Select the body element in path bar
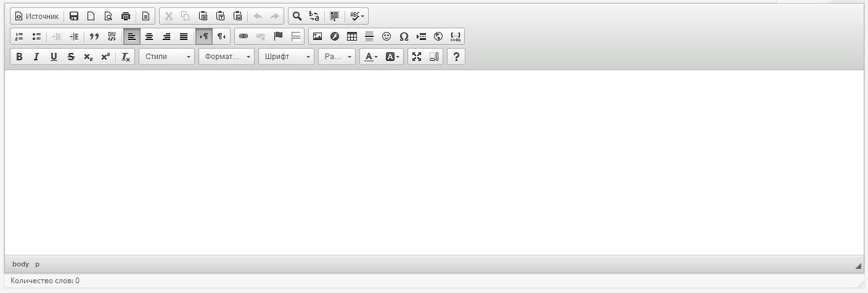This screenshot has width=868, height=293. click(x=20, y=264)
